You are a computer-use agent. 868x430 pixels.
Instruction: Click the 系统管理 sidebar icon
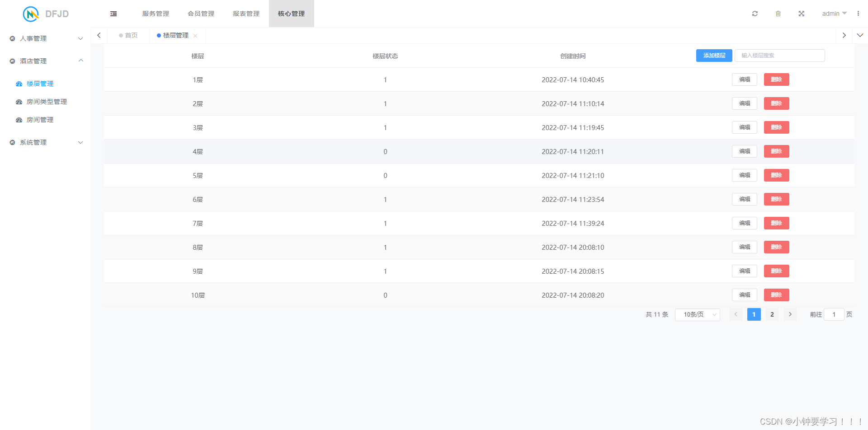12,142
